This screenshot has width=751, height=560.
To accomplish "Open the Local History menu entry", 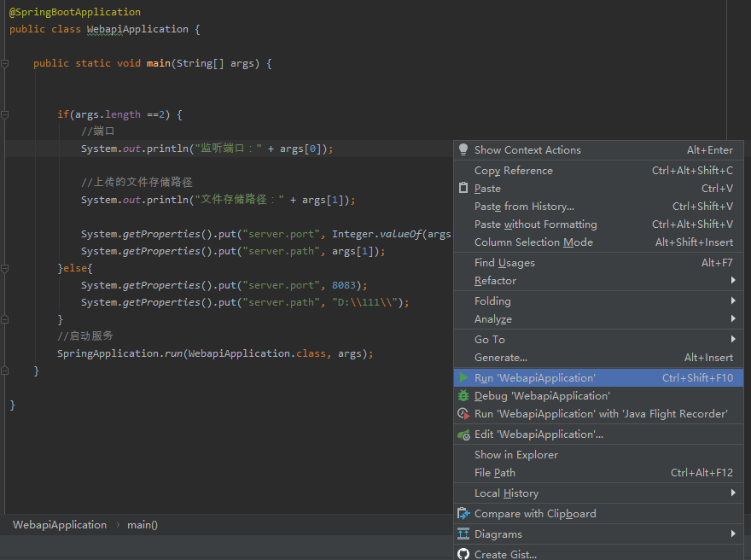I will point(598,493).
